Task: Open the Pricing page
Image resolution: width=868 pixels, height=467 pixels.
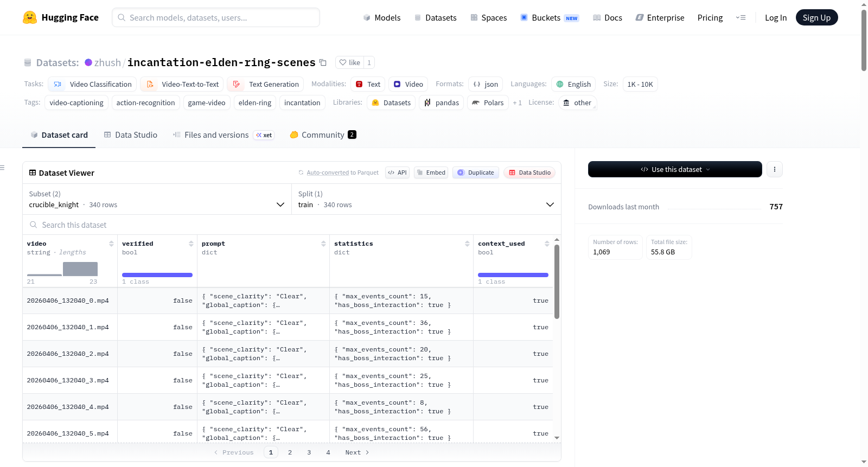Action: [710, 17]
